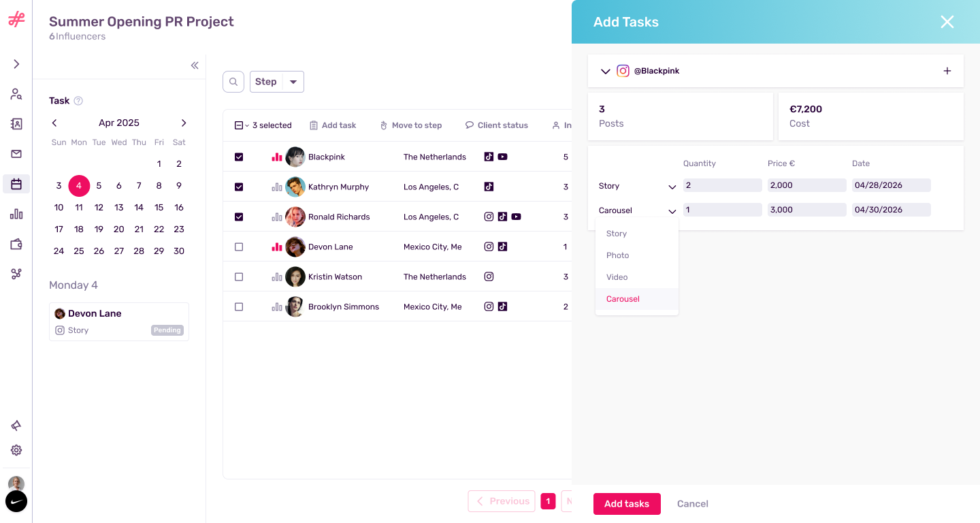The image size is (980, 523).
Task: Check the Kristin Watson row checkbox
Action: tap(239, 276)
